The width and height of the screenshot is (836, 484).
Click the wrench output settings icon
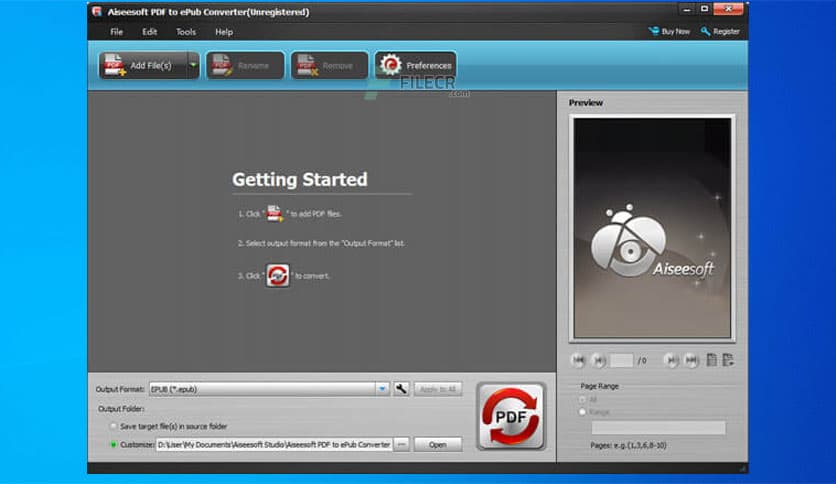pos(401,389)
